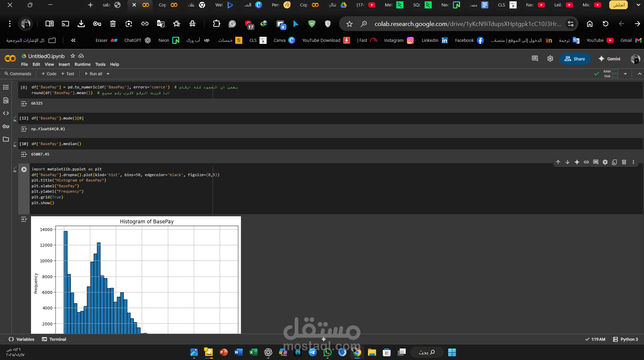The width and height of the screenshot is (644, 360).
Task: Star the Untitled0.ipynb notebook
Action: click(x=72, y=56)
